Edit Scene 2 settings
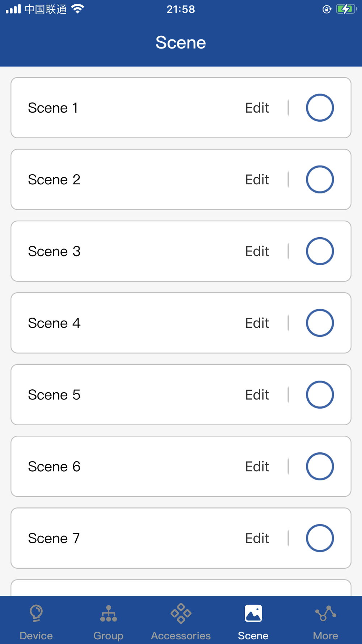 (257, 180)
